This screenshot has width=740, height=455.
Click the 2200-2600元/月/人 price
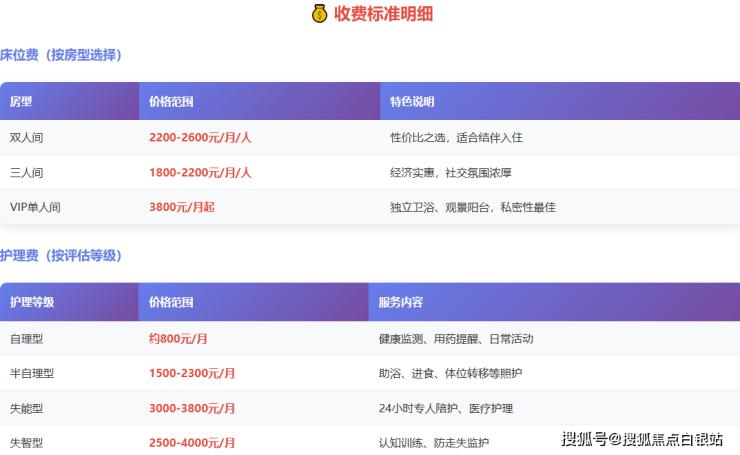pos(200,138)
